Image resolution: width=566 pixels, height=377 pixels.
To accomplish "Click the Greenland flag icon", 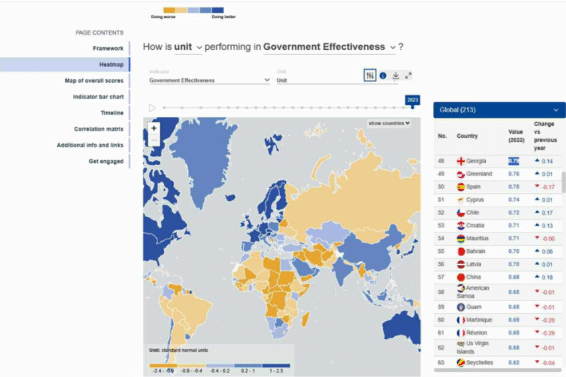I will tap(461, 174).
